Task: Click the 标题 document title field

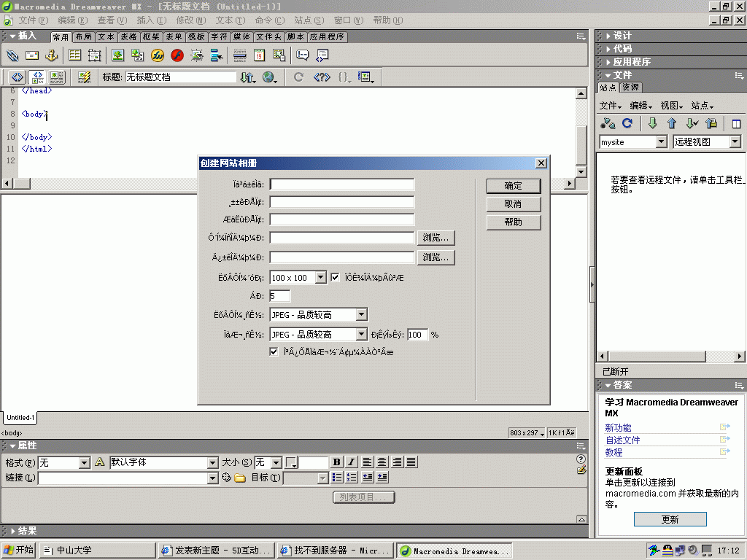Action: coord(181,77)
